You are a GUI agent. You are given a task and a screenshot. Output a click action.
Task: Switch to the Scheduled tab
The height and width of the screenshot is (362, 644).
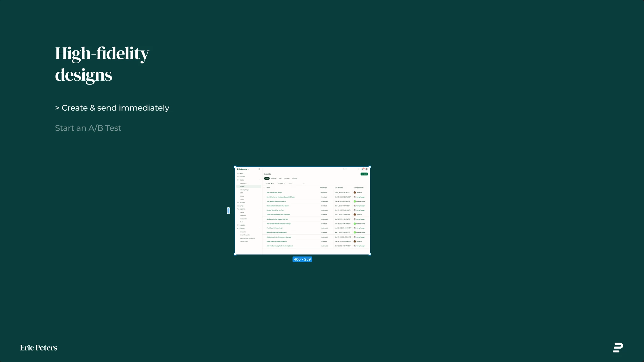[x=274, y=178]
